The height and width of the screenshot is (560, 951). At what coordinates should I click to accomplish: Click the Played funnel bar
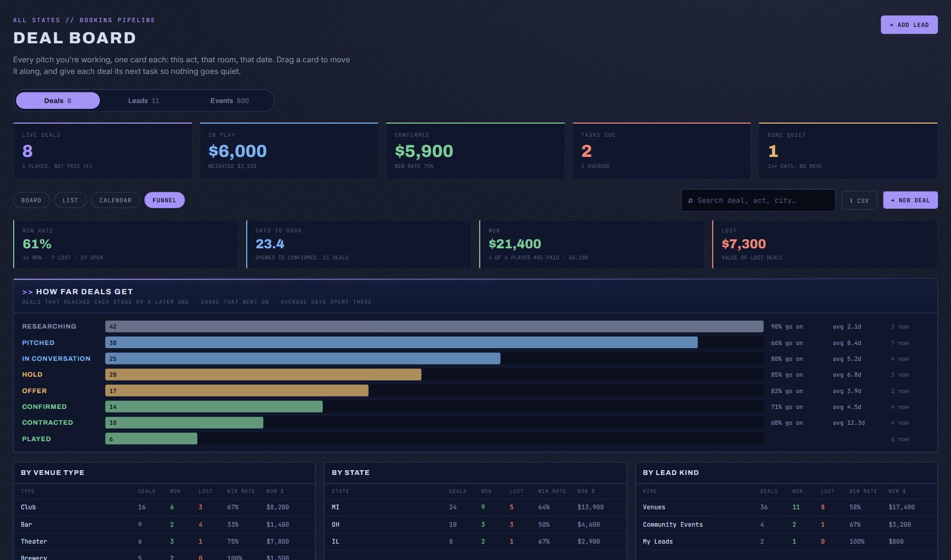tap(151, 438)
